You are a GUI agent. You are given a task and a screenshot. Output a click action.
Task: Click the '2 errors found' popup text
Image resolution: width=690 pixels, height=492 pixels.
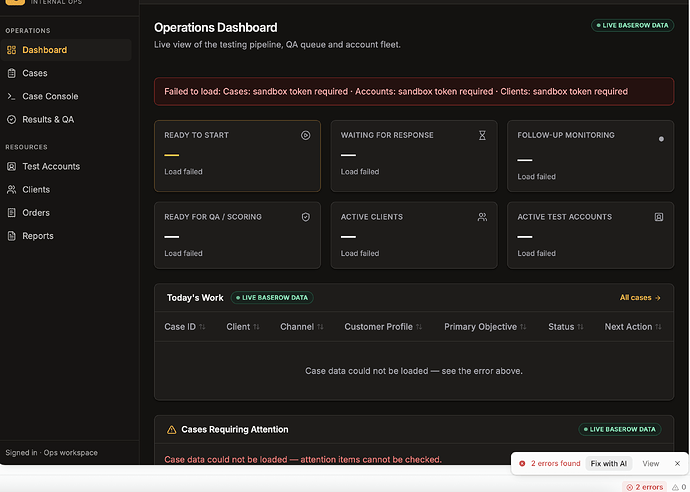point(555,463)
